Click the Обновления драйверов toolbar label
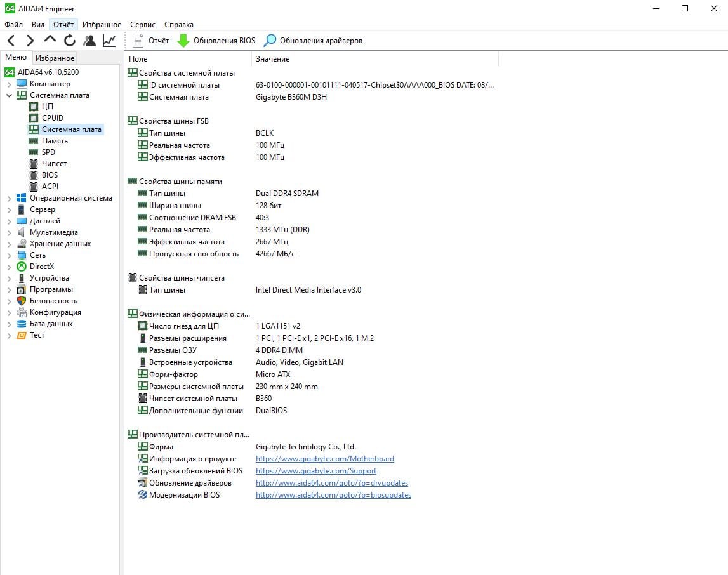Screen dimensions: 728x575 click(321, 41)
